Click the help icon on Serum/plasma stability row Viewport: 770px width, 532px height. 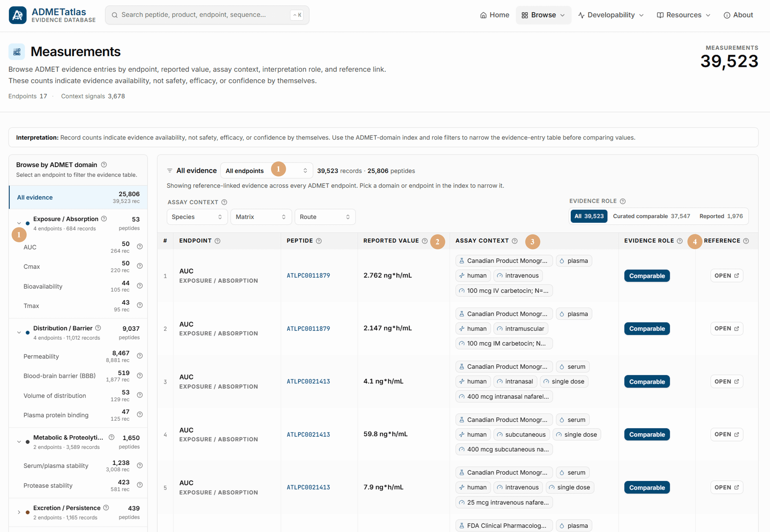[140, 465]
